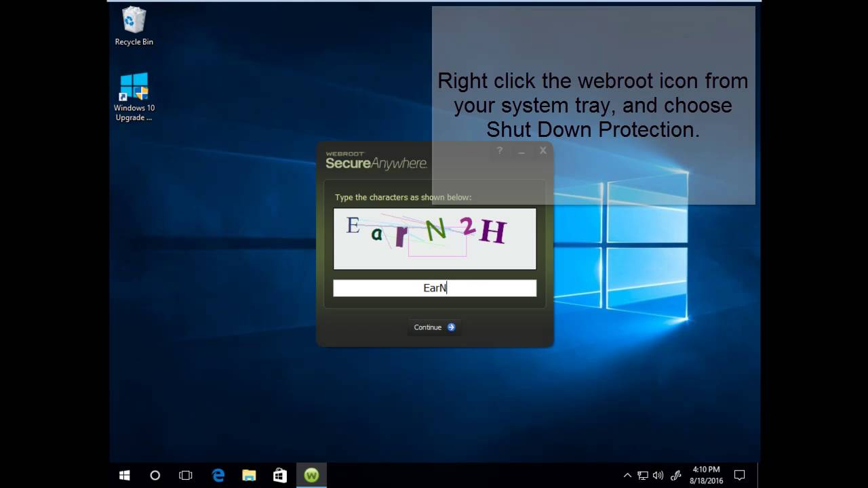Select the Windows 10 Upgrade desktop shortcut

(x=134, y=97)
